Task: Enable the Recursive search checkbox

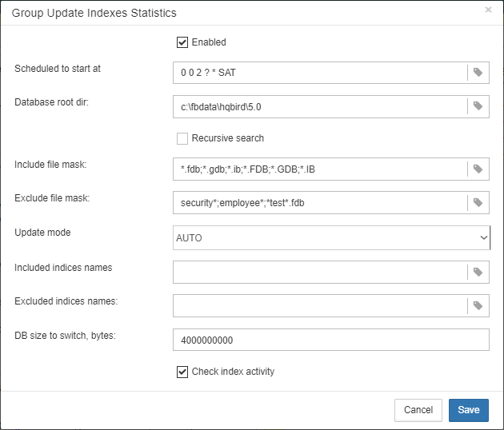Action: coord(182,138)
